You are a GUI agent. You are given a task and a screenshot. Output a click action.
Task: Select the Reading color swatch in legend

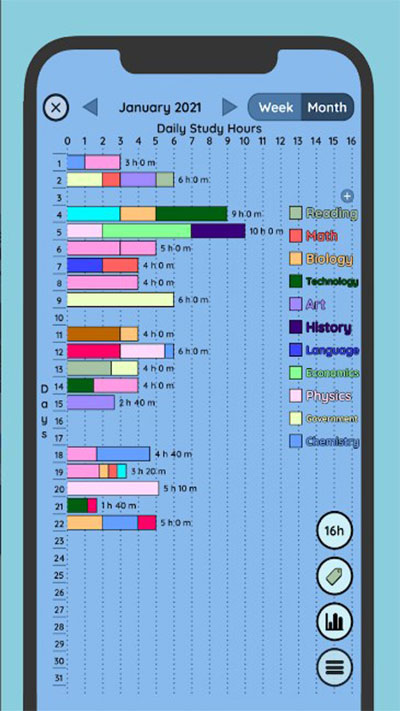pyautogui.click(x=296, y=213)
